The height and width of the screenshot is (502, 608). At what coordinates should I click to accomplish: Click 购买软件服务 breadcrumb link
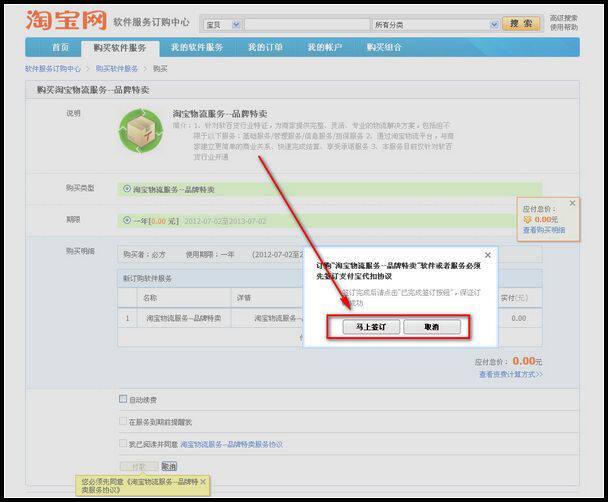pos(117,69)
